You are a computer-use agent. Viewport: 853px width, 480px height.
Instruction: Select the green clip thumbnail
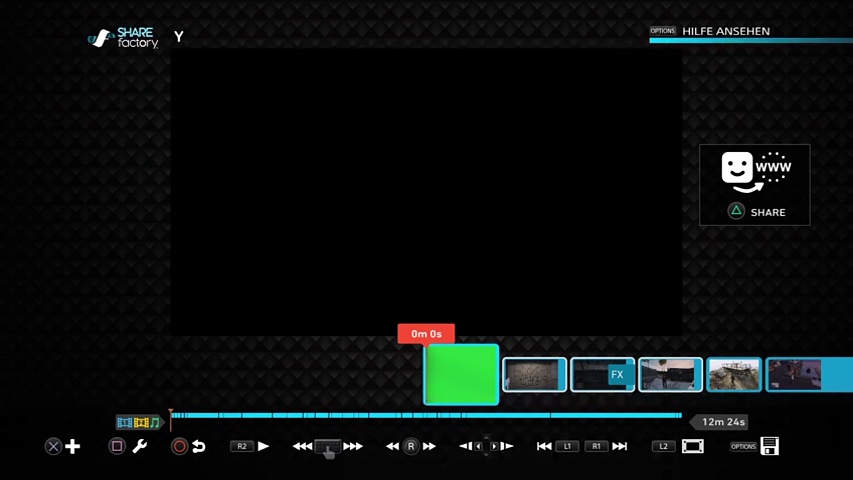461,374
